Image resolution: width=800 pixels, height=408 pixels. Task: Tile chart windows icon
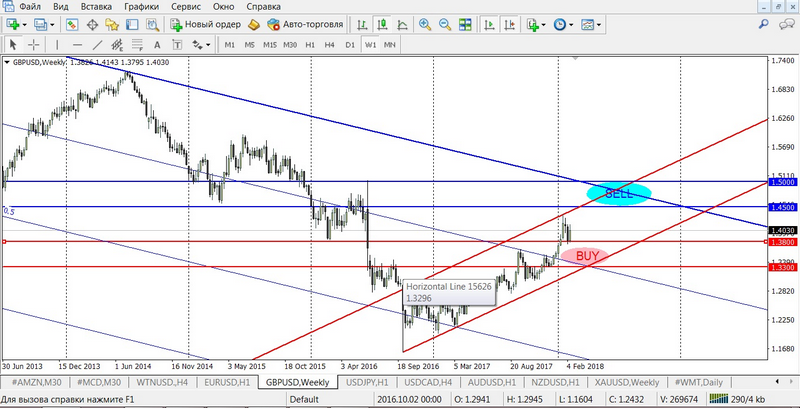[x=466, y=24]
